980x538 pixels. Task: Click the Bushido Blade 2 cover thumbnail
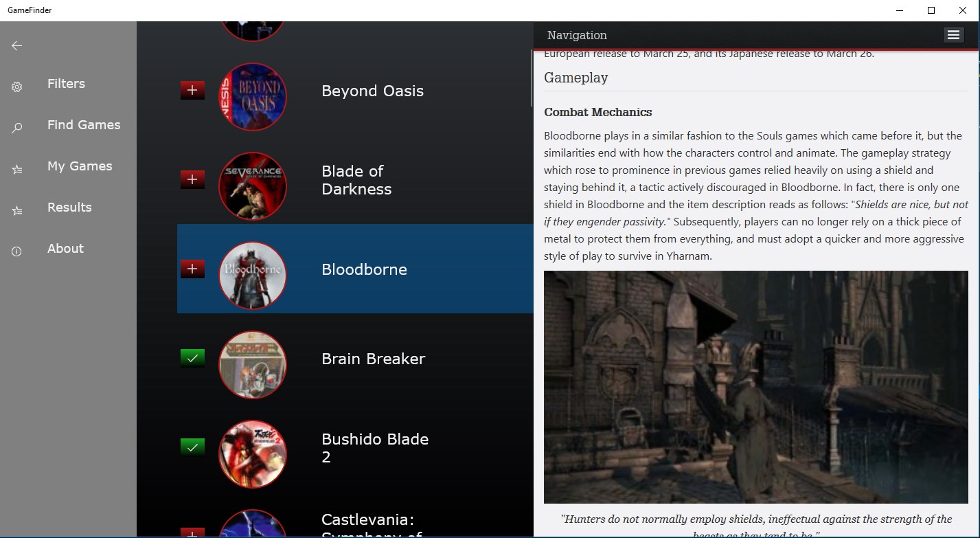(x=253, y=454)
